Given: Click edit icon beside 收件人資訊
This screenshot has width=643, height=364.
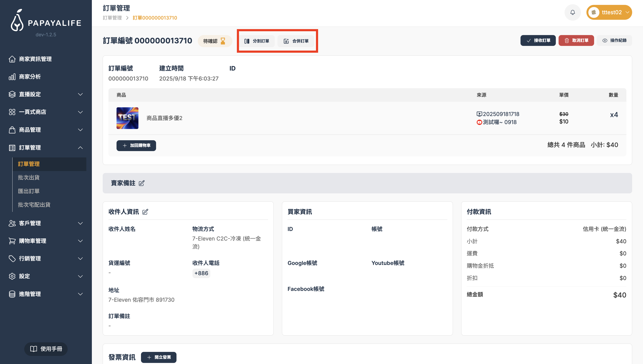Looking at the screenshot, I should tap(145, 212).
